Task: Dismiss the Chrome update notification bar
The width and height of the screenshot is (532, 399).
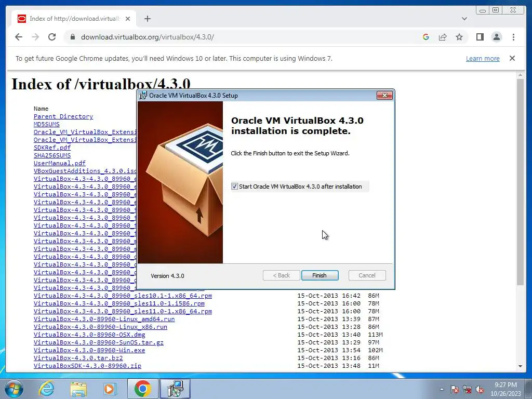Action: coord(512,58)
